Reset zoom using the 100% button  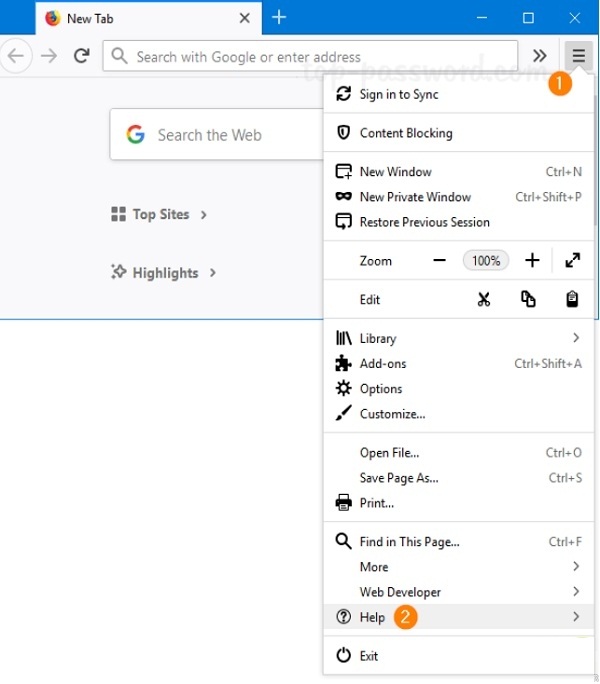tap(486, 260)
